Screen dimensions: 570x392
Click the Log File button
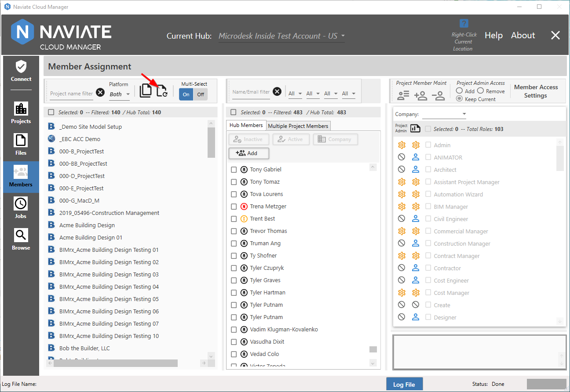(404, 384)
